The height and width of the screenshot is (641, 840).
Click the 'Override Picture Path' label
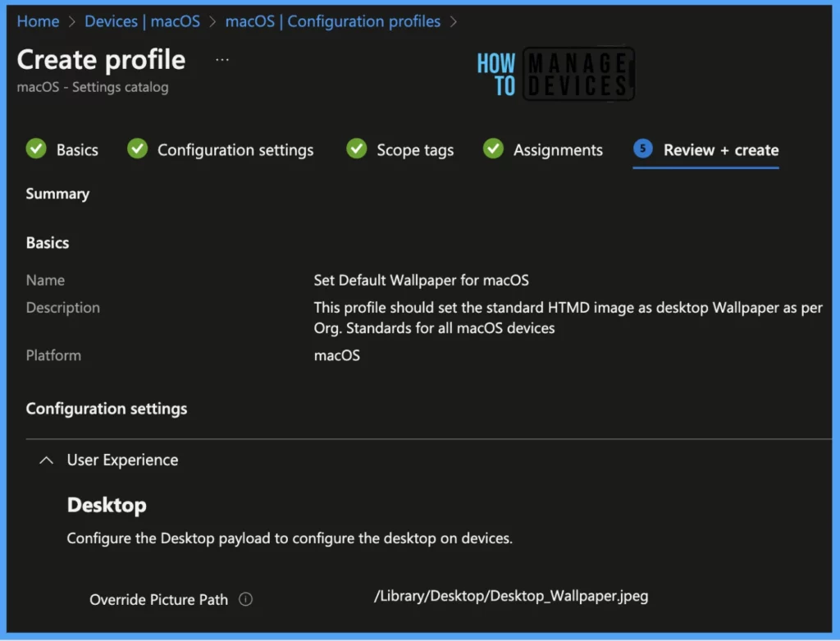(x=158, y=600)
